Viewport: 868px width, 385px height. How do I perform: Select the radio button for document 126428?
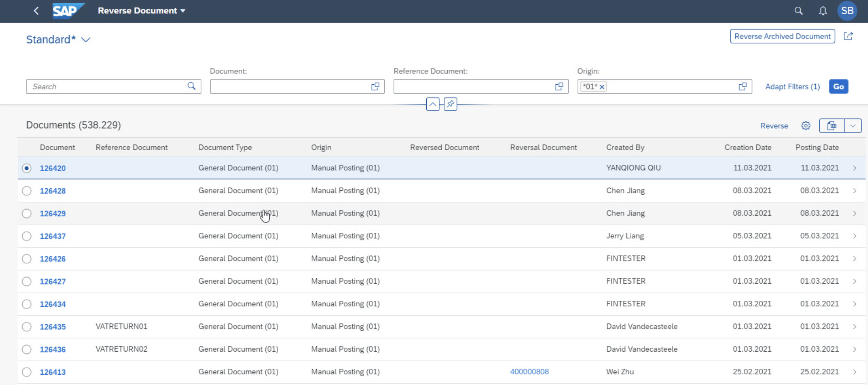[27, 191]
